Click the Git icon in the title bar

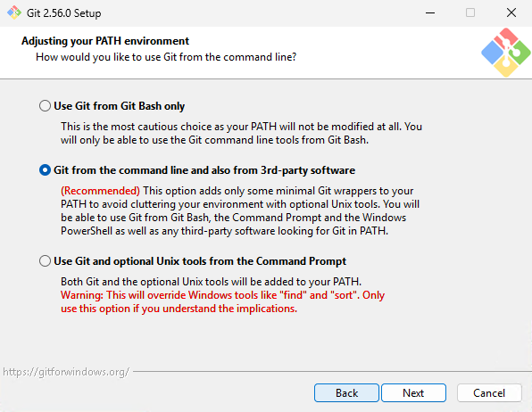pos(14,12)
